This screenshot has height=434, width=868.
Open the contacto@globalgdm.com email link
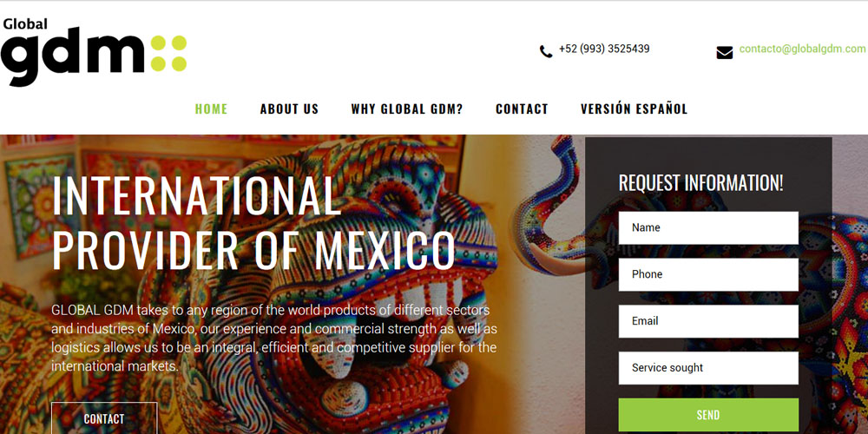802,49
